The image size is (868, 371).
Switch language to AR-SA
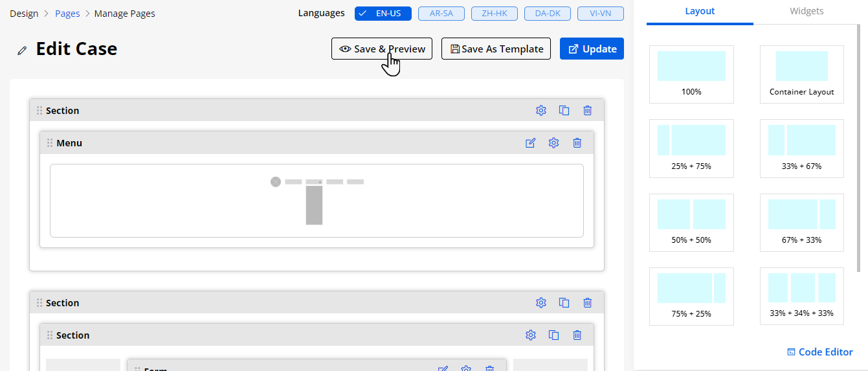(441, 14)
